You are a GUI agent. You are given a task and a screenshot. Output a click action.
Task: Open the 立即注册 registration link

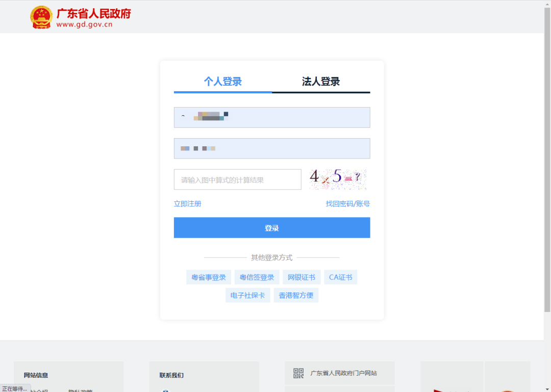pyautogui.click(x=188, y=203)
